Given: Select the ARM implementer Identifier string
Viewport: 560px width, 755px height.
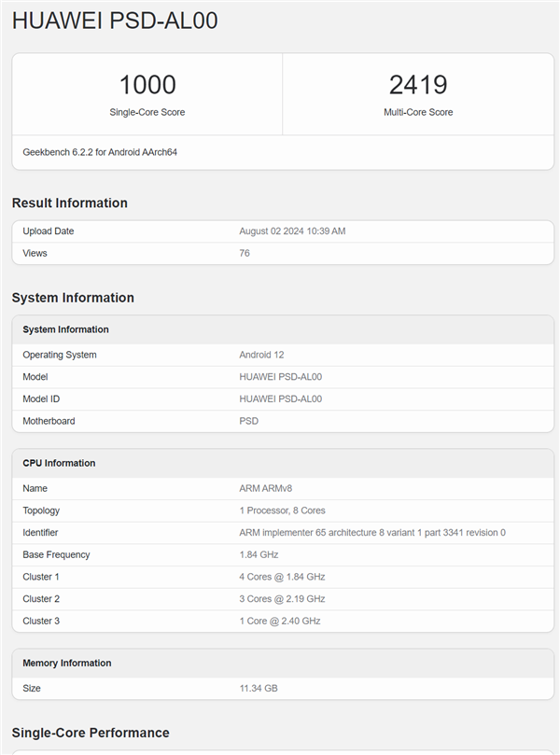Looking at the screenshot, I should (x=371, y=533).
